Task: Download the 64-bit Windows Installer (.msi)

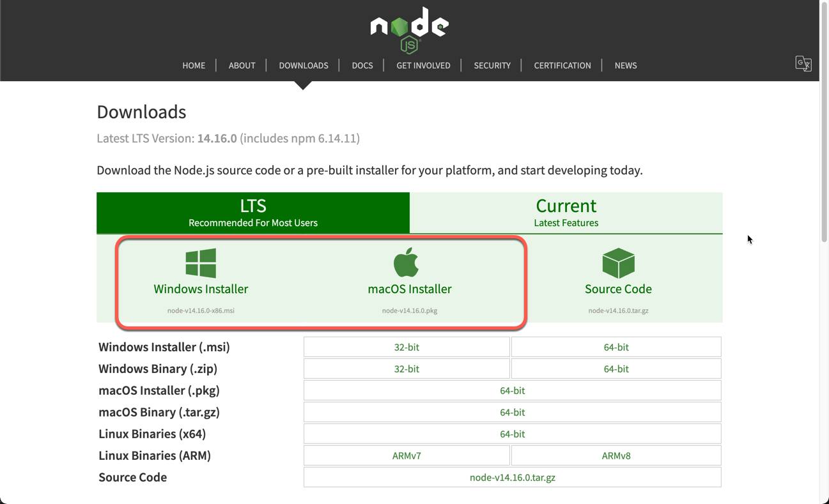Action: [x=616, y=347]
